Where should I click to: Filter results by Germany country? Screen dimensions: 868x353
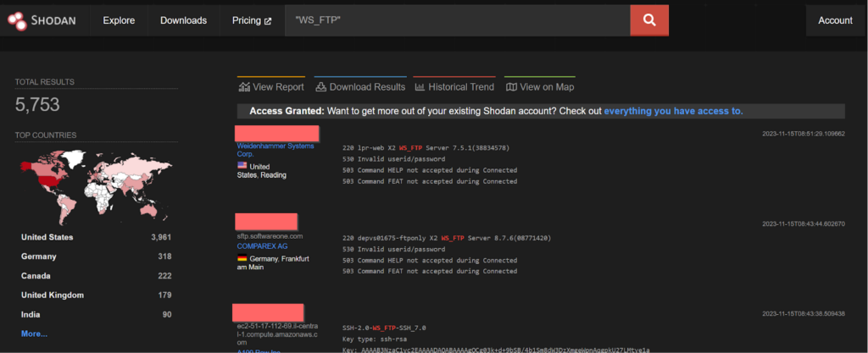39,256
